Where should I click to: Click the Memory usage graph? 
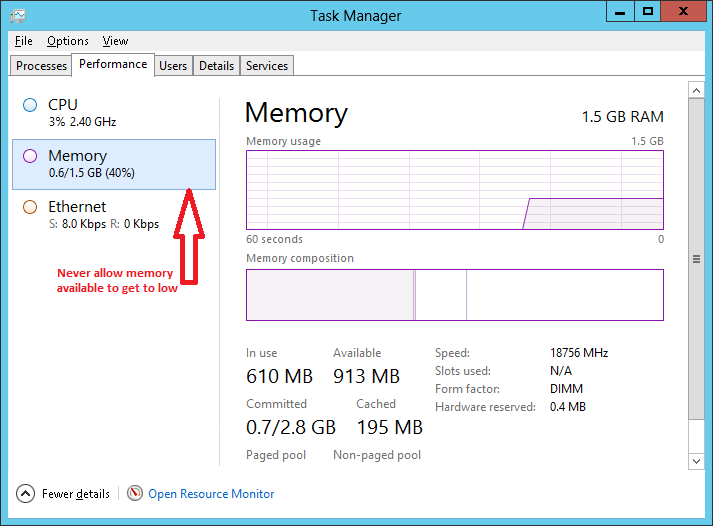point(455,190)
